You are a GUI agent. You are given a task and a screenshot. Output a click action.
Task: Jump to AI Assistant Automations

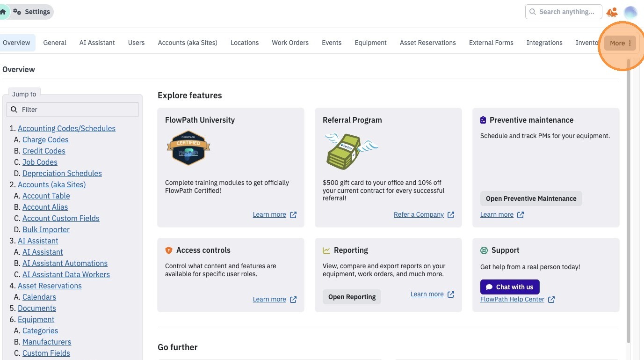[65, 263]
